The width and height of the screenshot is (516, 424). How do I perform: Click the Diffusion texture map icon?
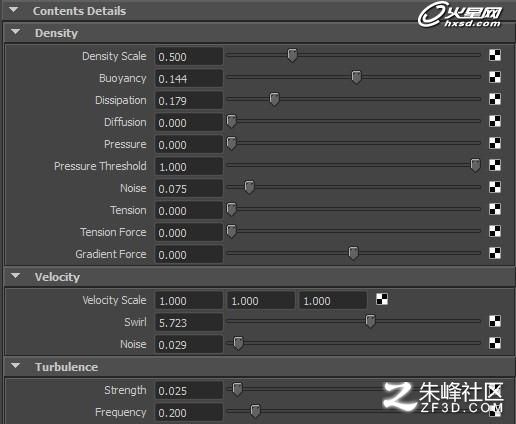tap(495, 121)
